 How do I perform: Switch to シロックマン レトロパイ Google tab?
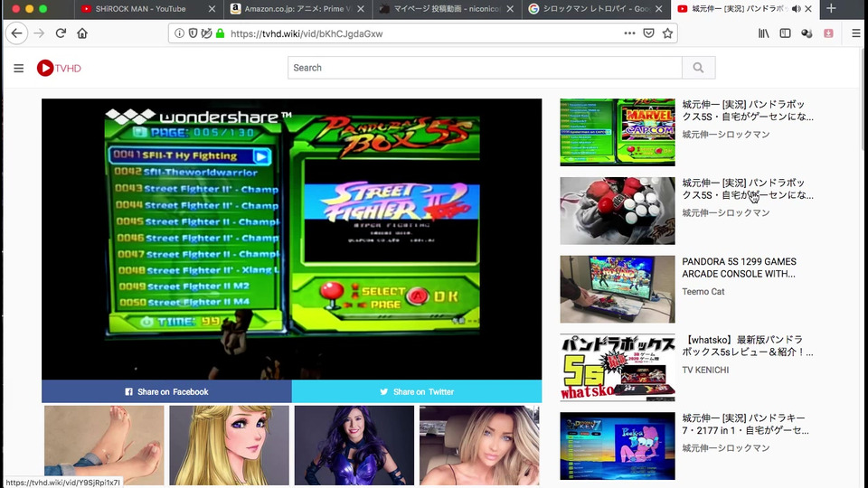tap(596, 9)
